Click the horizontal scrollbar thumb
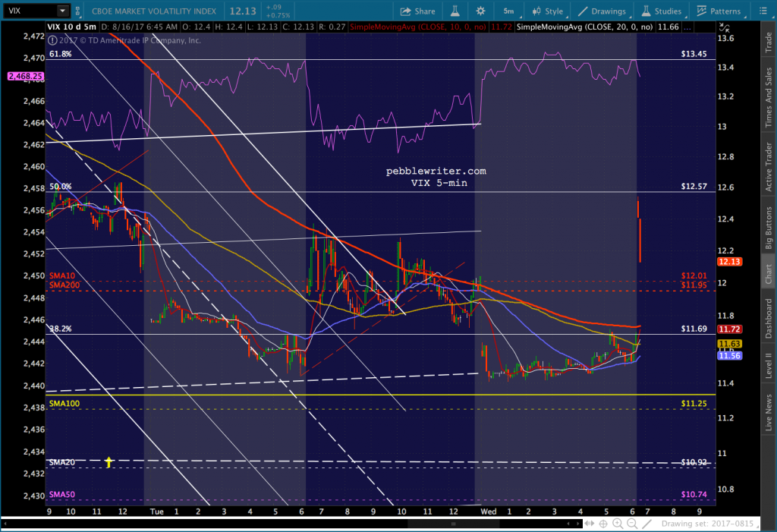The height and width of the screenshot is (532, 777). click(x=453, y=524)
